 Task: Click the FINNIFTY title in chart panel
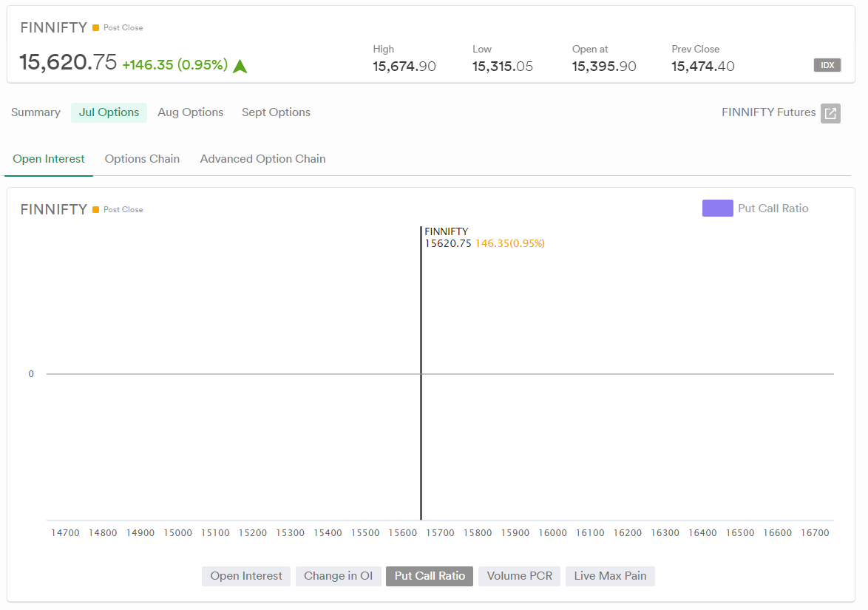coord(54,210)
